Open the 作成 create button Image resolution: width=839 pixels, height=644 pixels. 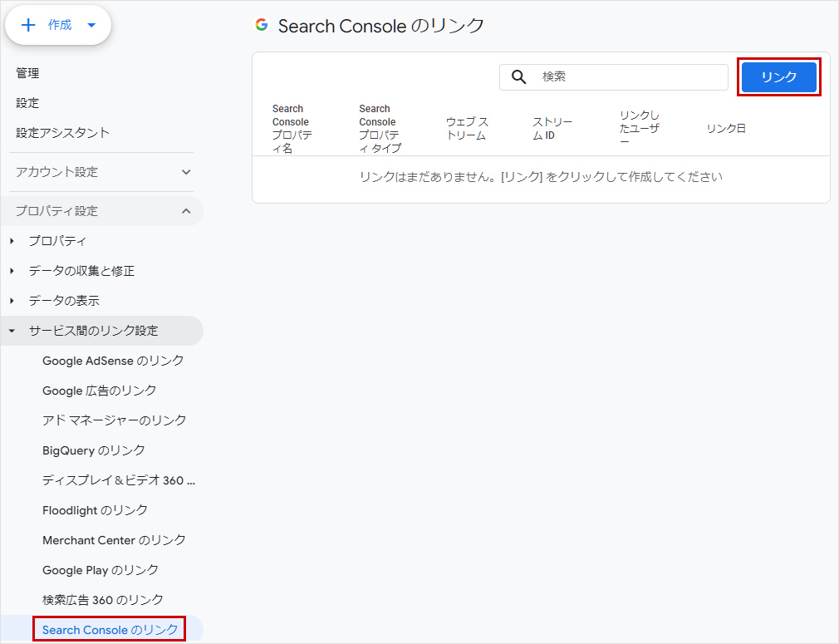coord(50,25)
